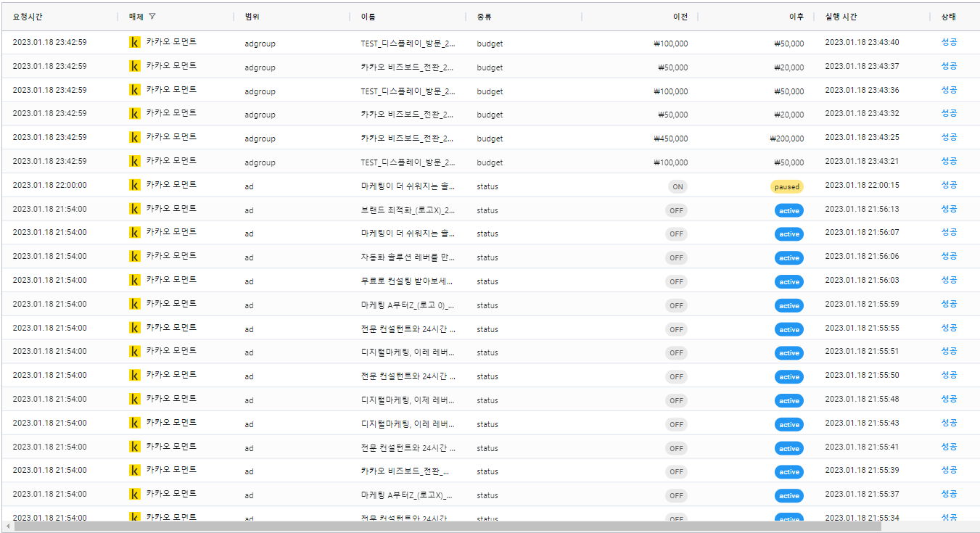980x533 pixels.
Task: Click Kakao icon in 마케팅 A부터Z_(로고 0) row
Action: tap(134, 304)
